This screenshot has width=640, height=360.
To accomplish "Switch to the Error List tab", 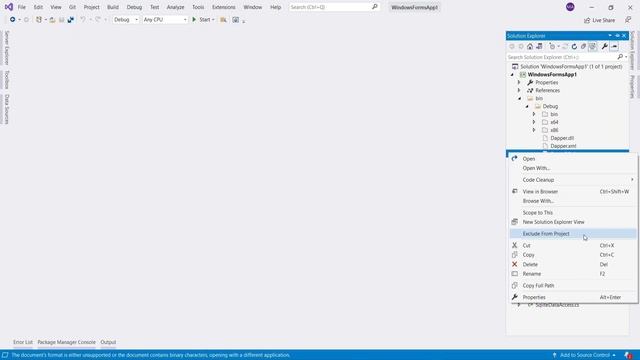I will pyautogui.click(x=22, y=342).
